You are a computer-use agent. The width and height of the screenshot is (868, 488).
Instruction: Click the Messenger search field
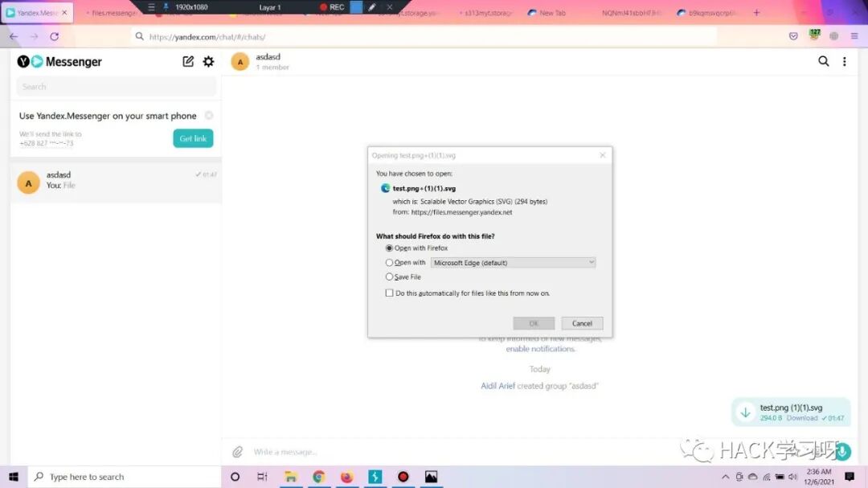[117, 87]
